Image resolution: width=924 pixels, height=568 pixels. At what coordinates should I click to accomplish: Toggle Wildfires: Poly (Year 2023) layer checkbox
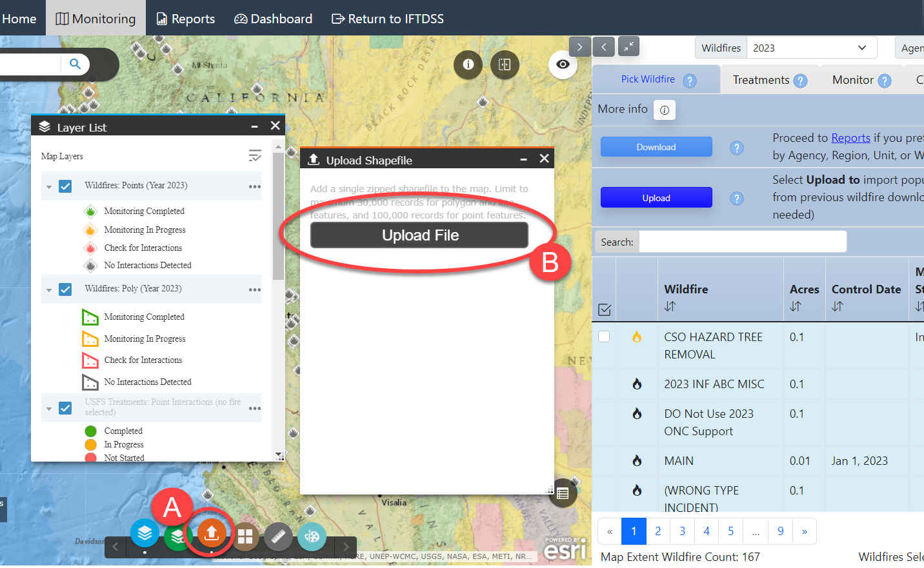tap(65, 289)
